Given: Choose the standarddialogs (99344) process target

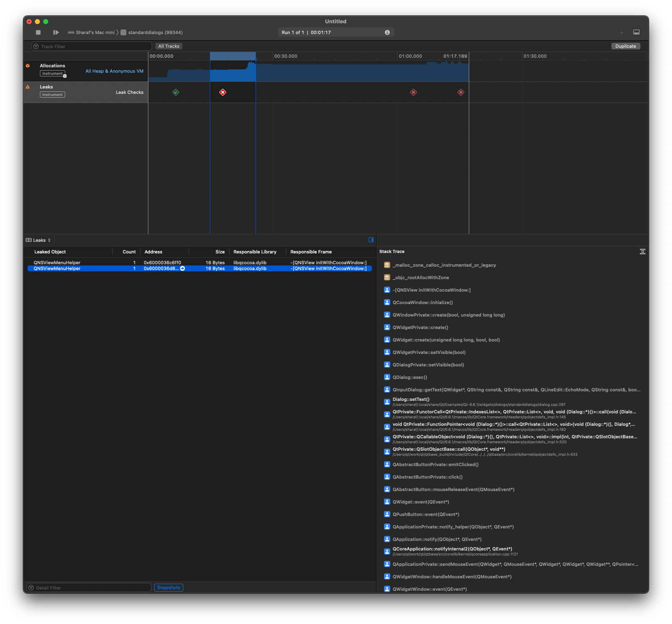Looking at the screenshot, I should coord(152,32).
